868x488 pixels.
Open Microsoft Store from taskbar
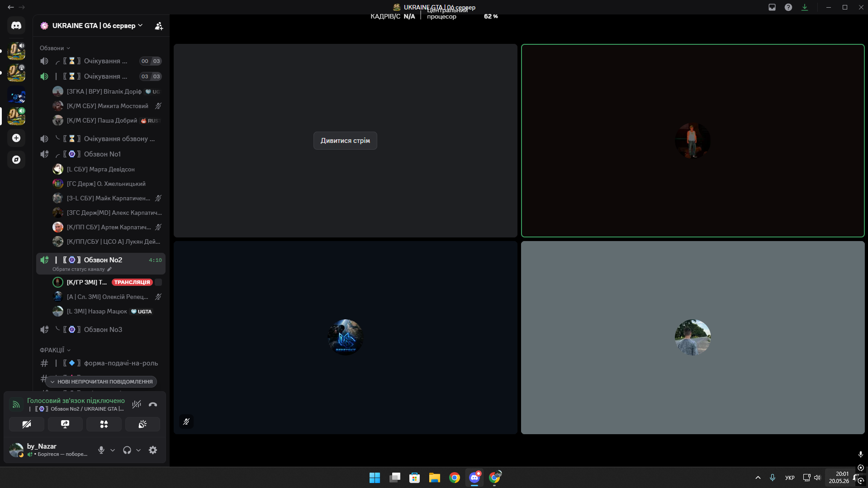414,478
